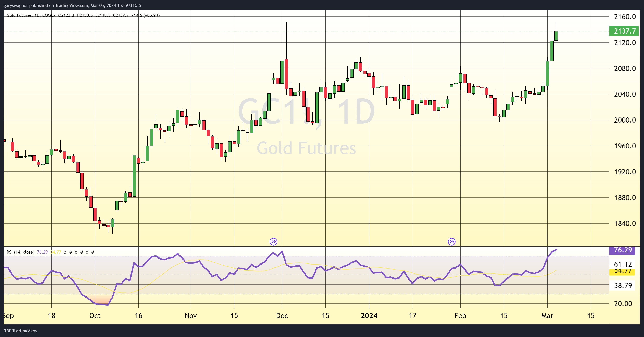Image resolution: width=644 pixels, height=337 pixels.
Task: Click the bold 2024 date axis label
Action: (x=369, y=316)
